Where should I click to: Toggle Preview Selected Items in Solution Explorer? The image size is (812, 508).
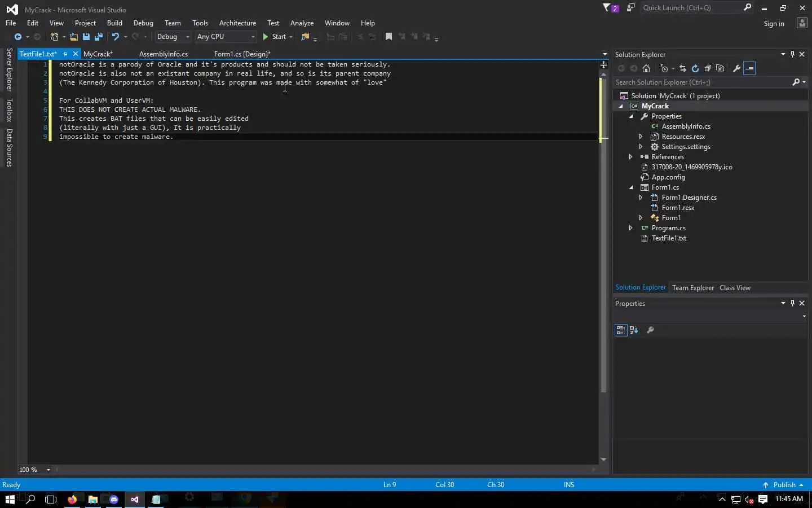tap(749, 68)
